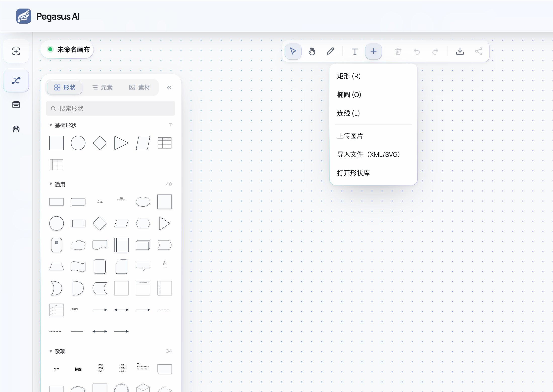Switch to the 素材 tab
553x392 pixels.
[x=140, y=87]
